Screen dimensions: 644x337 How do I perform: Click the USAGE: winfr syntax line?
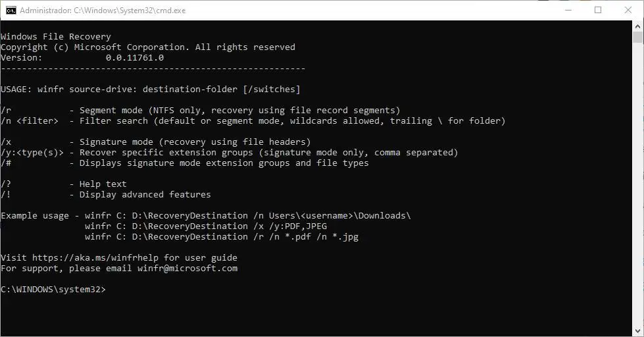pyautogui.click(x=151, y=90)
